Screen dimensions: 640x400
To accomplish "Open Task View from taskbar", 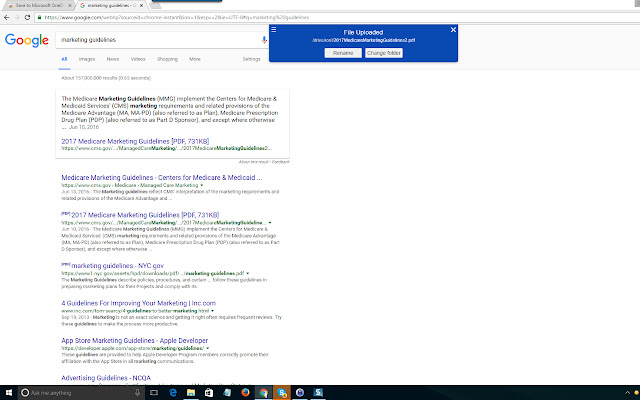I will [154, 393].
